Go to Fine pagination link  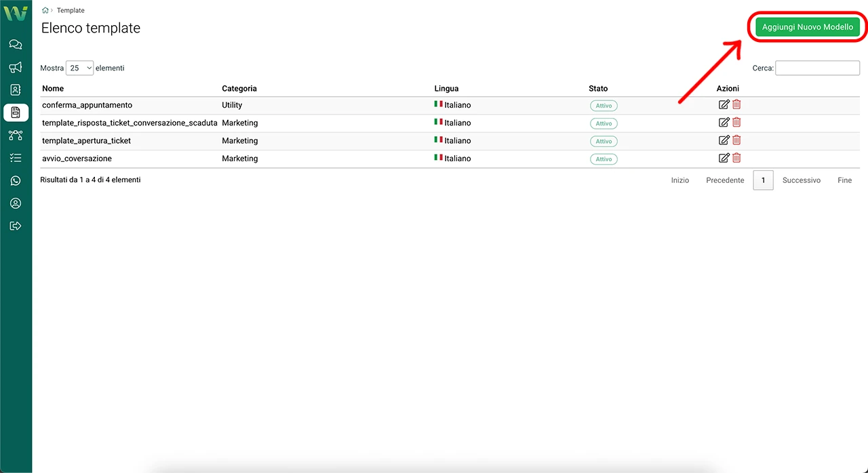tap(844, 180)
